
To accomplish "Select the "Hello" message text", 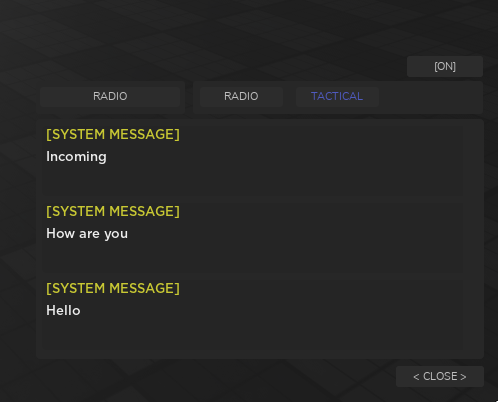I will 63,310.
